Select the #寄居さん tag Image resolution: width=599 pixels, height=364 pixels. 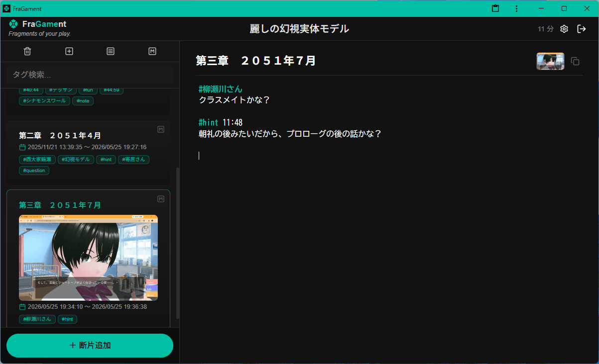tap(133, 160)
